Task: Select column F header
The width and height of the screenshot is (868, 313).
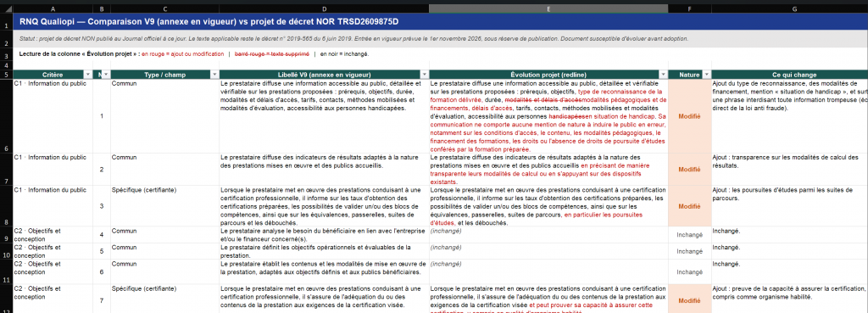Action: (x=690, y=8)
